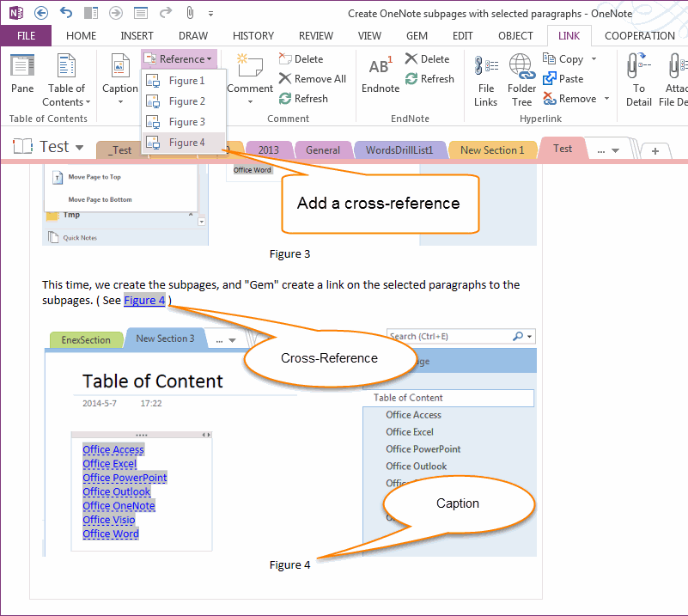This screenshot has width=688, height=616.
Task: Open the FILE tab
Action: tap(26, 35)
